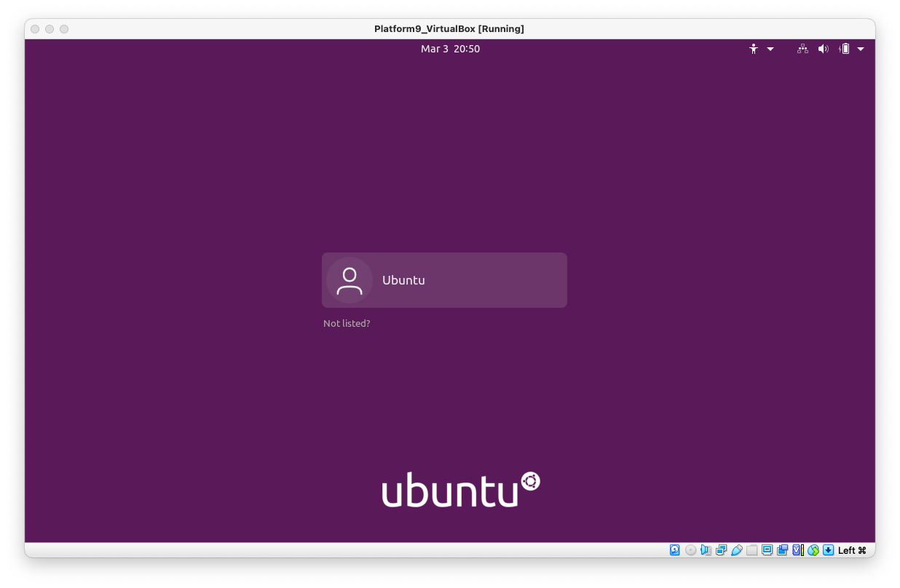Select the Ubuntu user account
The width and height of the screenshot is (900, 588).
click(444, 280)
